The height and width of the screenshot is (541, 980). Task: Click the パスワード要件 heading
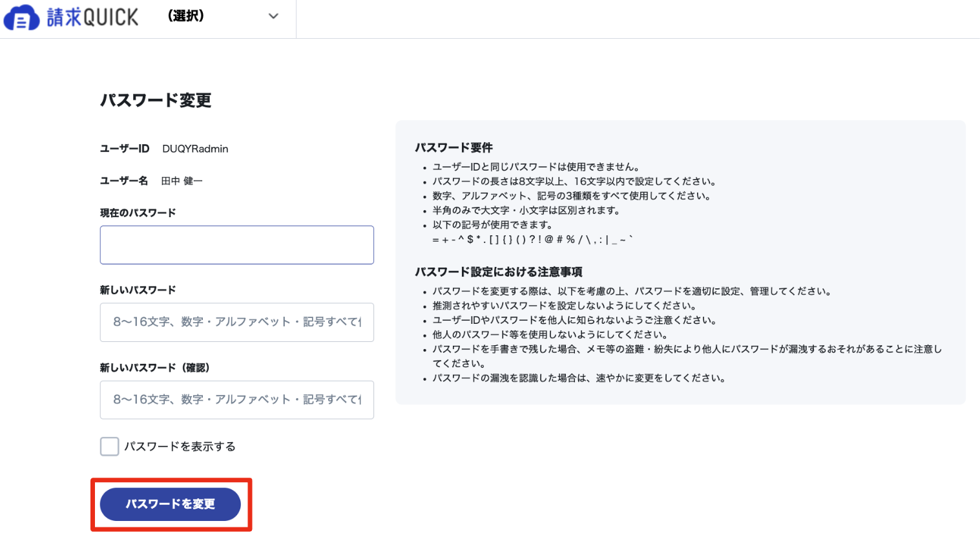tap(454, 147)
